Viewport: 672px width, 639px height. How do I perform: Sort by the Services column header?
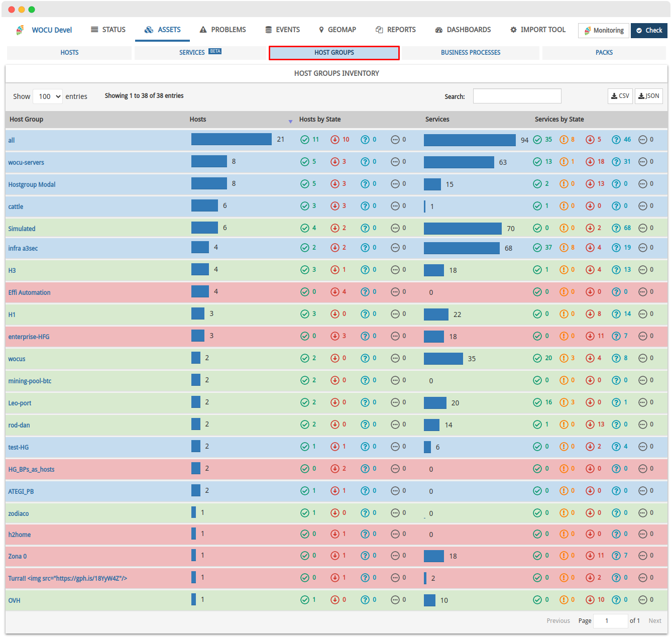[x=437, y=120]
